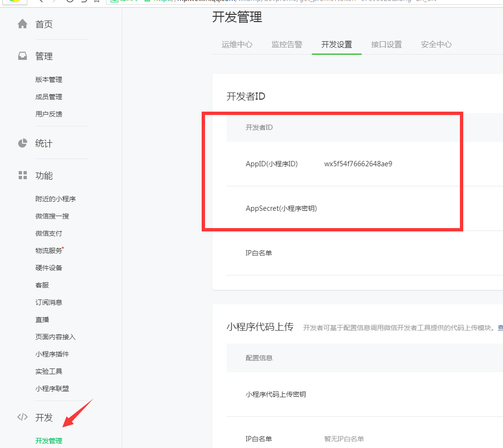Open 页面内容接入 menu item

[x=56, y=337]
